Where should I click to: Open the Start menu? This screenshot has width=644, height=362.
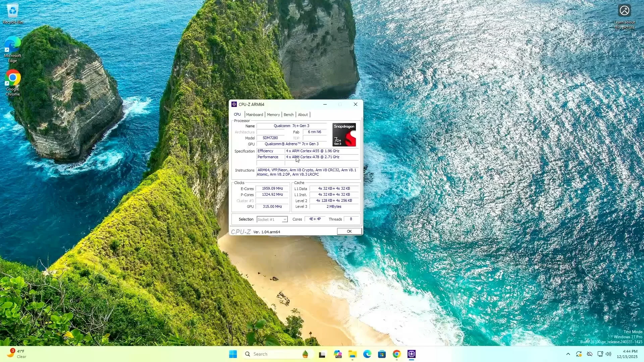click(x=233, y=354)
